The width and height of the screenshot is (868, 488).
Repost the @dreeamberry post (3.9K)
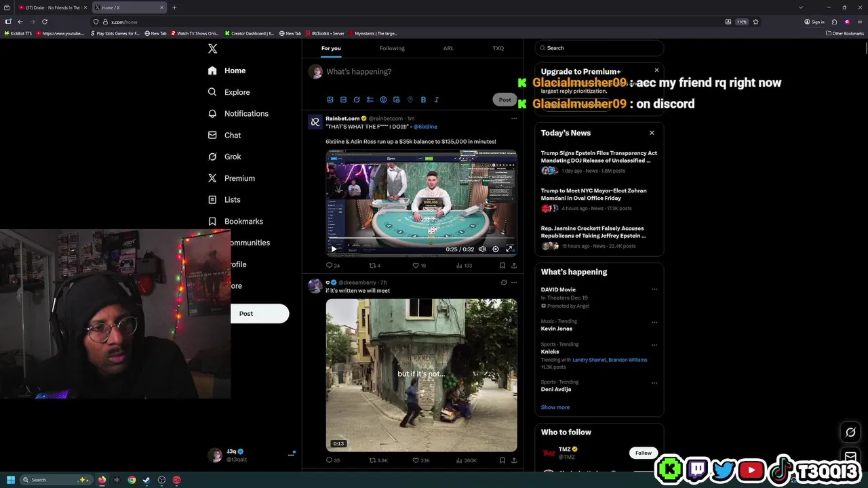coord(378,460)
